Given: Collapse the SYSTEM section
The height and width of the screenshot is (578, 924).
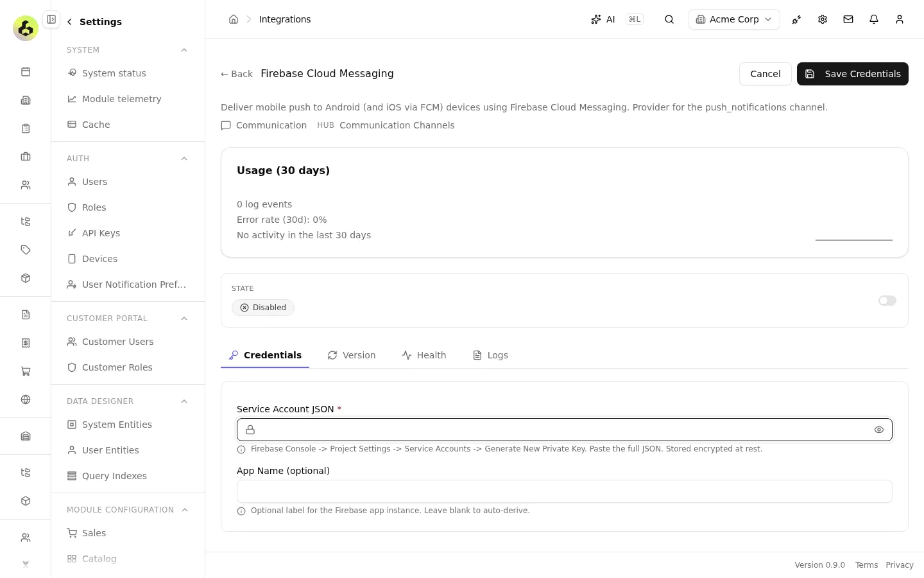Looking at the screenshot, I should click(x=184, y=50).
